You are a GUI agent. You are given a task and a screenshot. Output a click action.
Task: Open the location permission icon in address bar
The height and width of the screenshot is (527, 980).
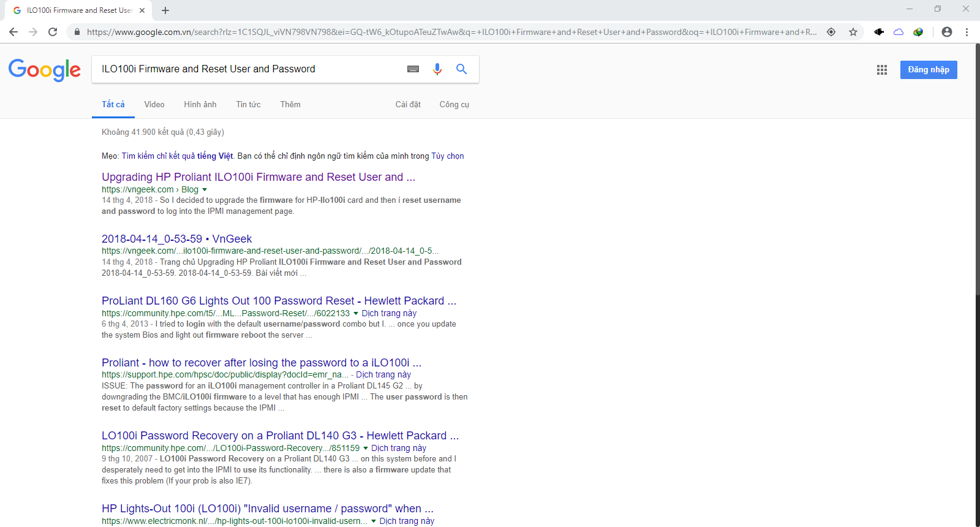(831, 32)
